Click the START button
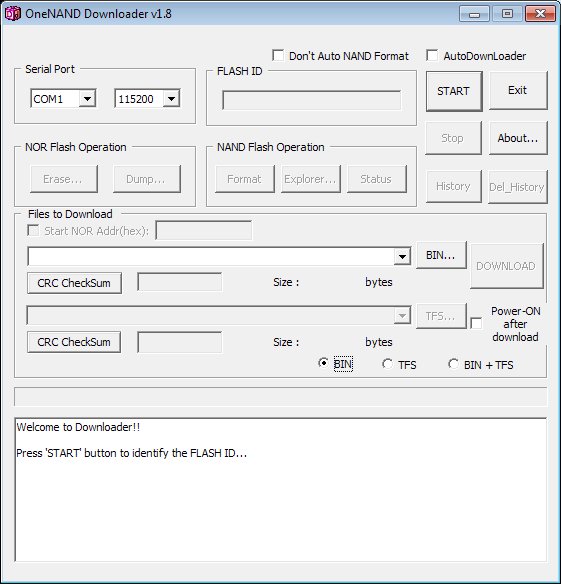Viewport: 561px width, 584px height. click(x=454, y=91)
